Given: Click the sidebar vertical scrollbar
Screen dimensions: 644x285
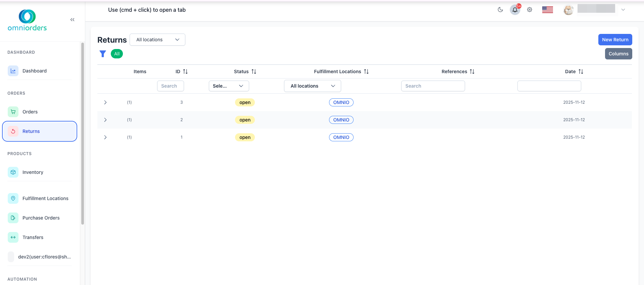Looking at the screenshot, I should (83, 134).
